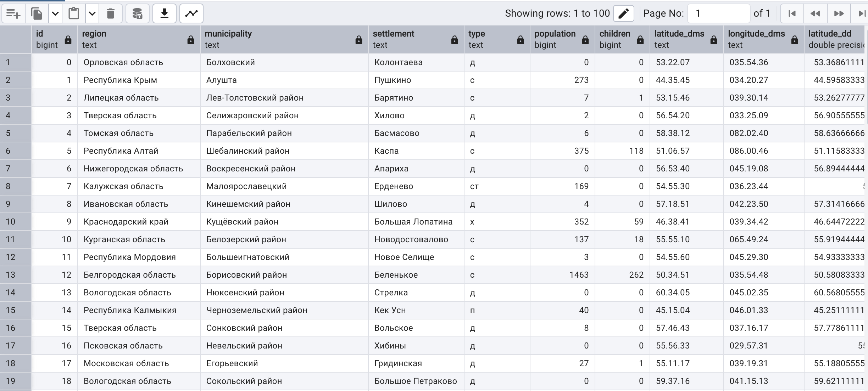This screenshot has height=391, width=868.
Task: Click the Copy rows icon
Action: (37, 14)
